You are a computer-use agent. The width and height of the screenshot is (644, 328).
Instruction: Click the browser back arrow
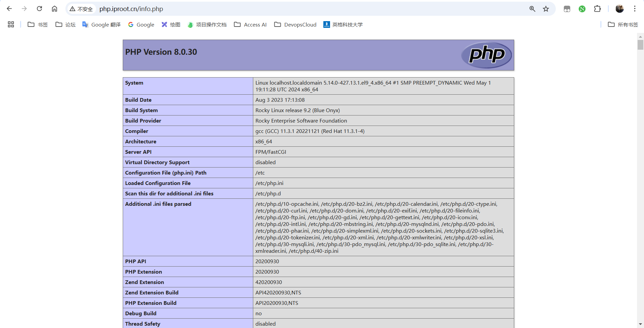(x=9, y=9)
